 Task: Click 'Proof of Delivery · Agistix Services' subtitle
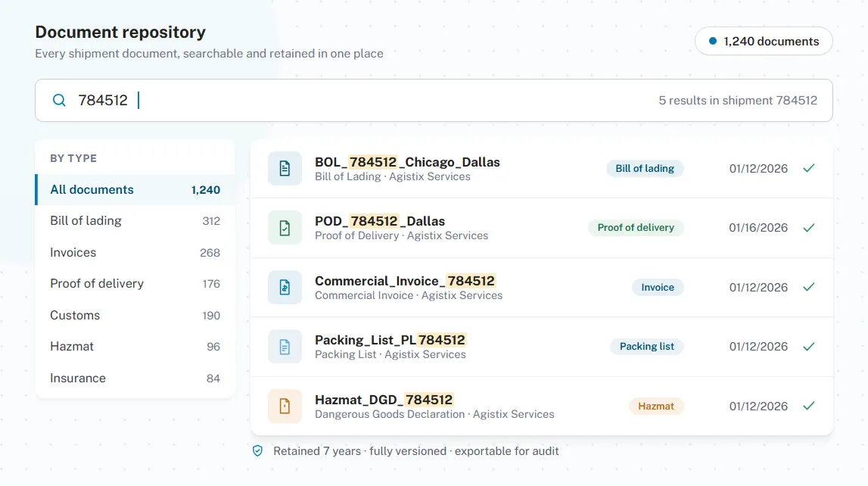401,235
